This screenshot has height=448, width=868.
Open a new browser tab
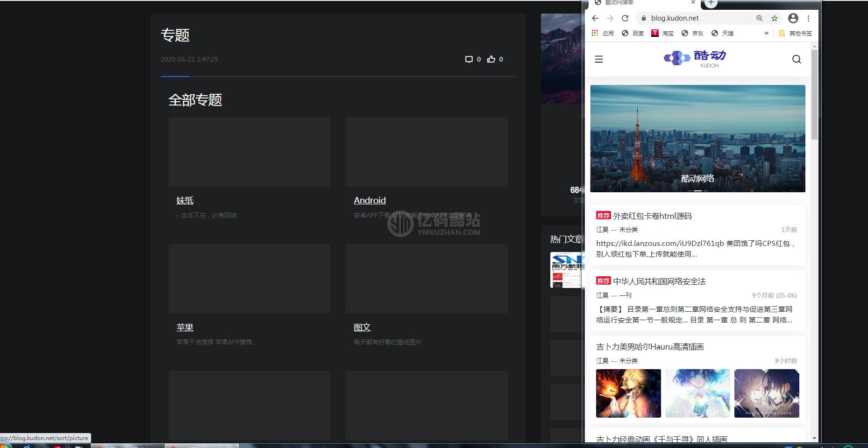711,3
